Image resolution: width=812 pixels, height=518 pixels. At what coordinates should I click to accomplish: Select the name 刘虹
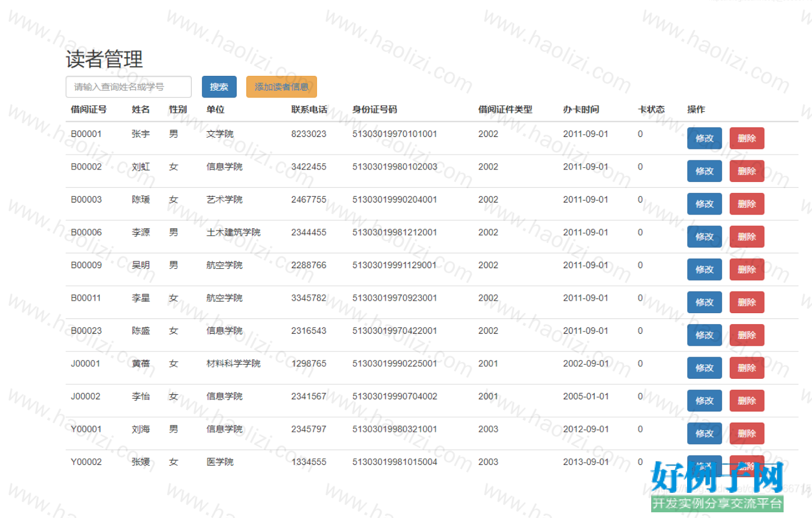click(141, 167)
